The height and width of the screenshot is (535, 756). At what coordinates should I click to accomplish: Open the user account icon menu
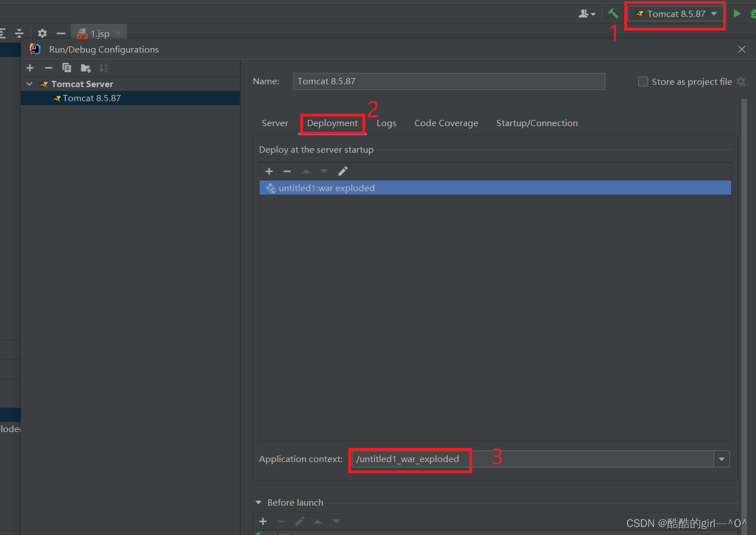(587, 14)
